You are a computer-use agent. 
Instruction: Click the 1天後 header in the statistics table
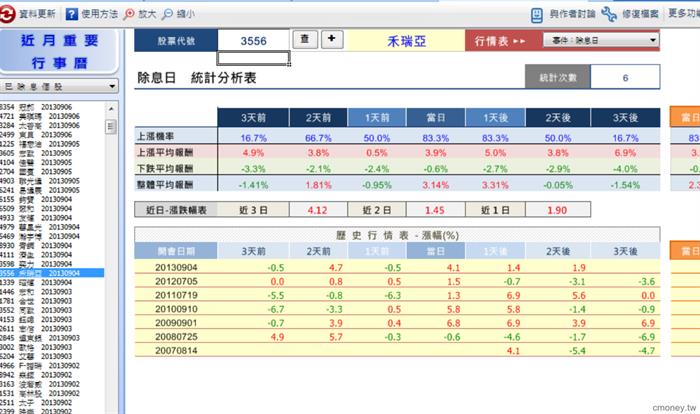click(x=496, y=117)
